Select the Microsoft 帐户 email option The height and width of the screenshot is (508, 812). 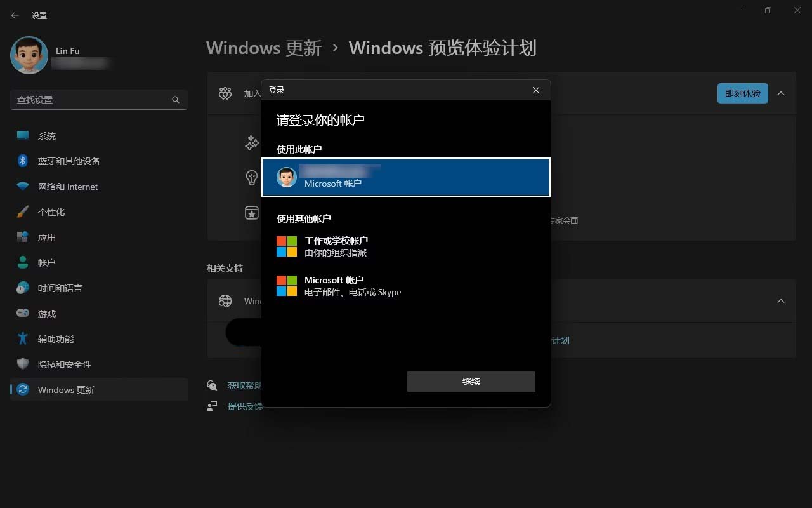343,286
